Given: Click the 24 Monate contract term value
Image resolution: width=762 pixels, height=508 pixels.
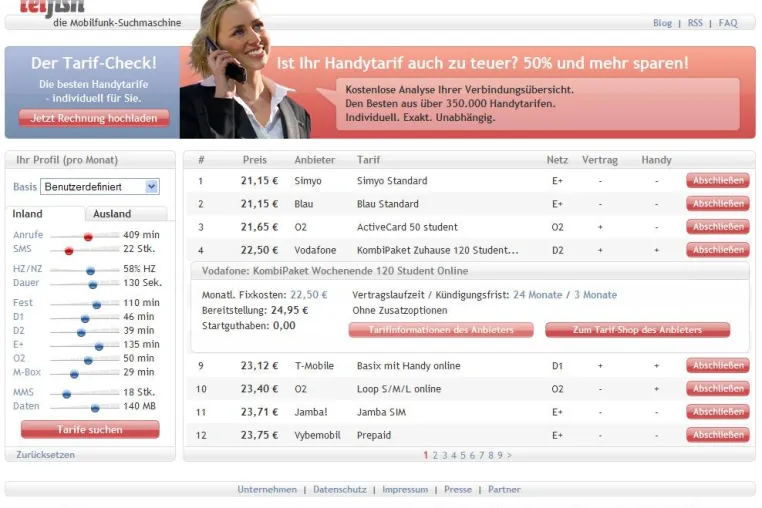Looking at the screenshot, I should point(537,295).
